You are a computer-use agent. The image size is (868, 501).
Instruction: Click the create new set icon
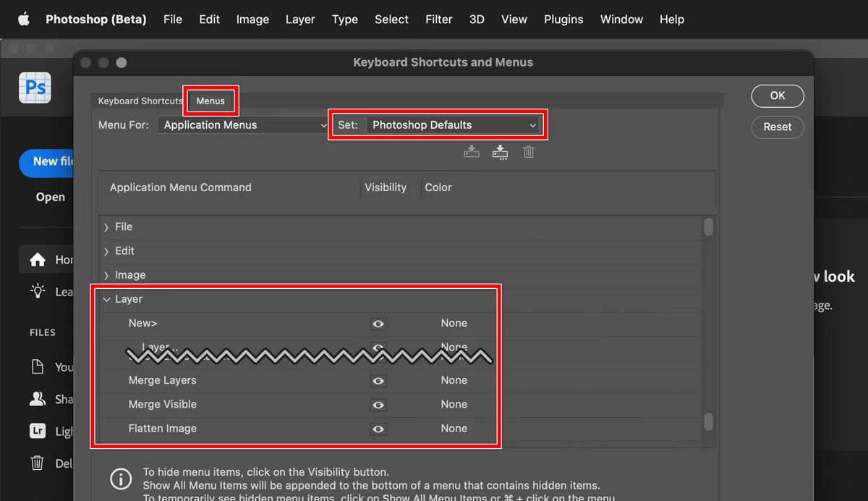(500, 152)
